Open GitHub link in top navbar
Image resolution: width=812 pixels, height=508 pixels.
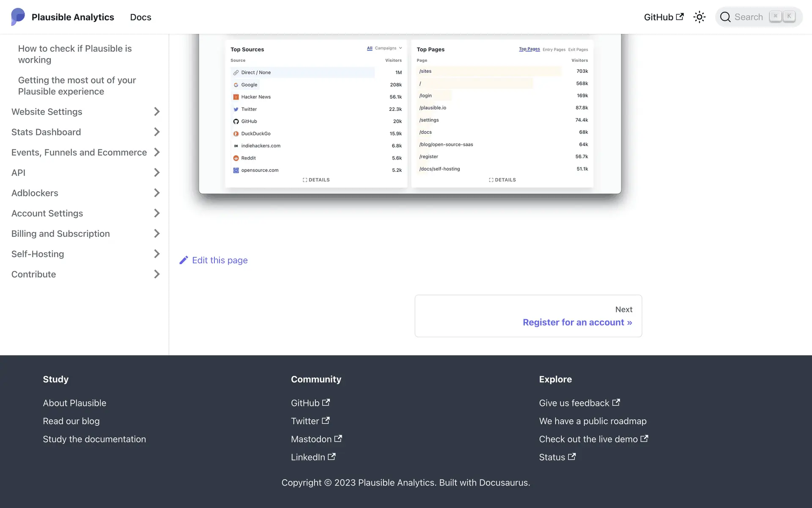coord(663,17)
